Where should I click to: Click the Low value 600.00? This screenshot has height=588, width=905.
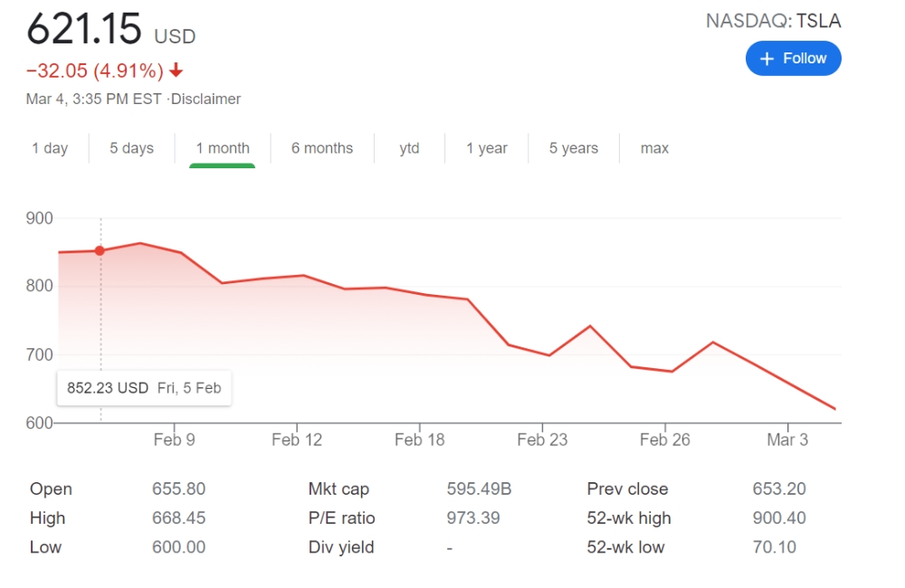click(x=179, y=547)
